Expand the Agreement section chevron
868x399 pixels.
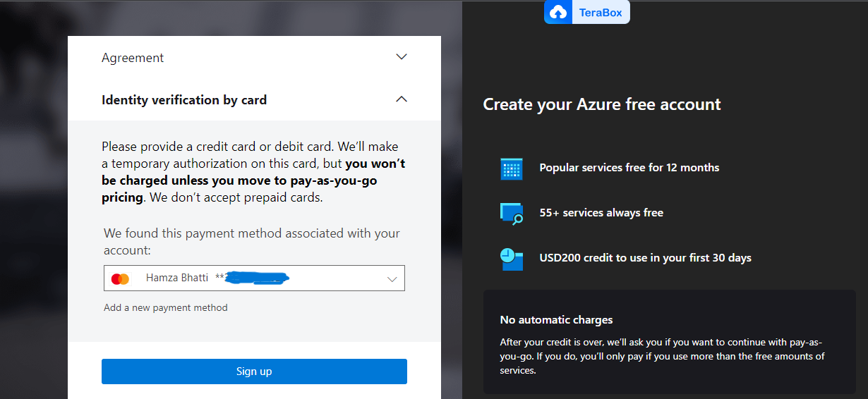coord(402,57)
